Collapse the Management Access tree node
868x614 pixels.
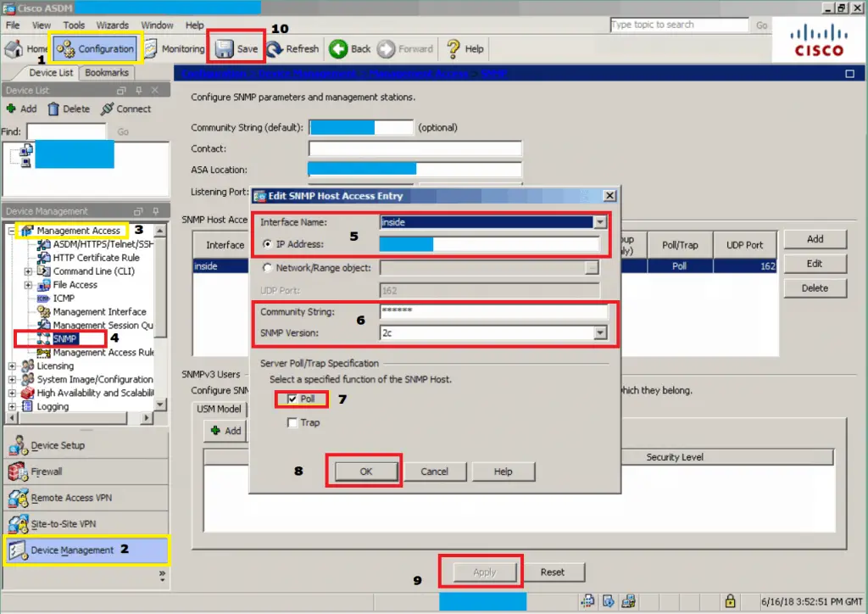[12, 231]
